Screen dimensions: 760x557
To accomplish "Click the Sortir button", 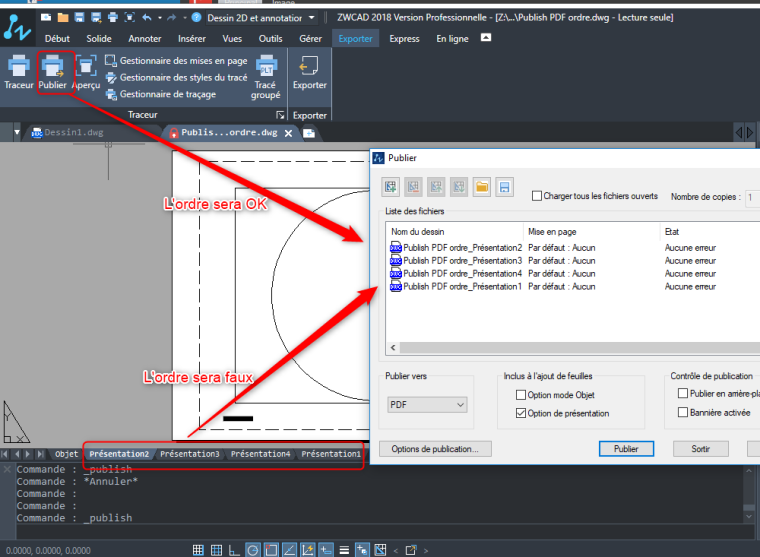I will [700, 448].
